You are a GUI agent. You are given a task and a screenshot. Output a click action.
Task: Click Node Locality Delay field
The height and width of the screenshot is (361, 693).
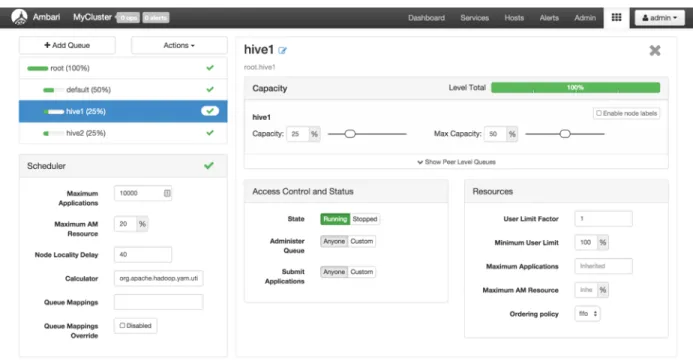pyautogui.click(x=143, y=255)
